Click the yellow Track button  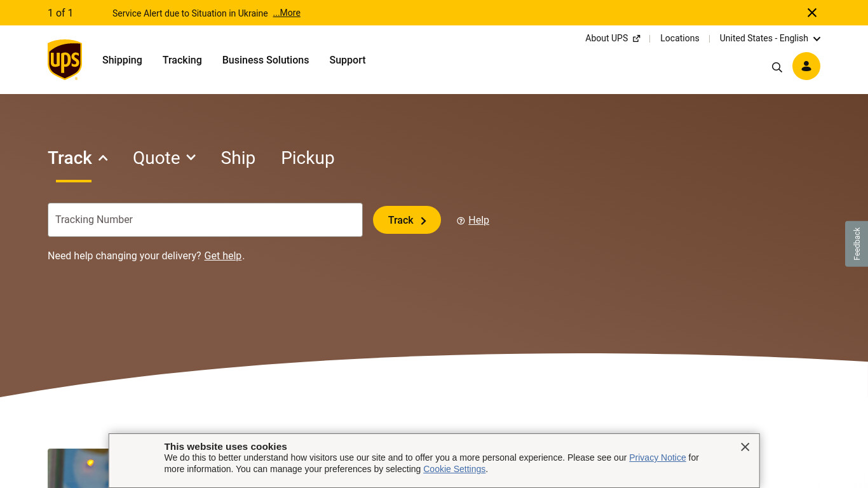click(407, 220)
